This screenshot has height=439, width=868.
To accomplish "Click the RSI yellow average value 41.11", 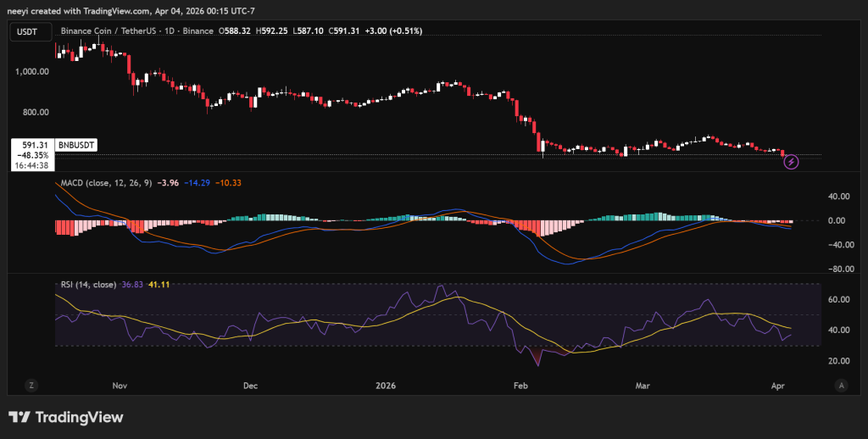I will coord(159,285).
